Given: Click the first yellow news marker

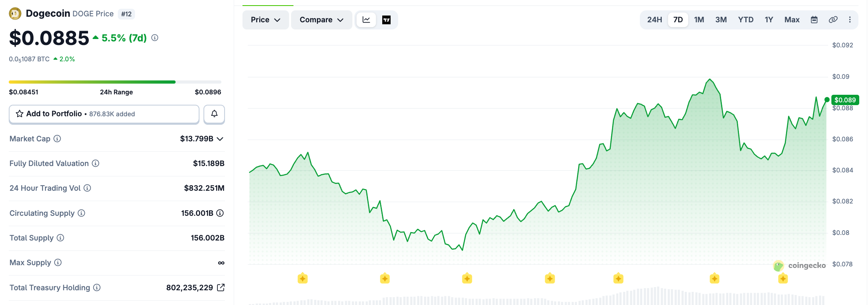Looking at the screenshot, I should coord(303,278).
